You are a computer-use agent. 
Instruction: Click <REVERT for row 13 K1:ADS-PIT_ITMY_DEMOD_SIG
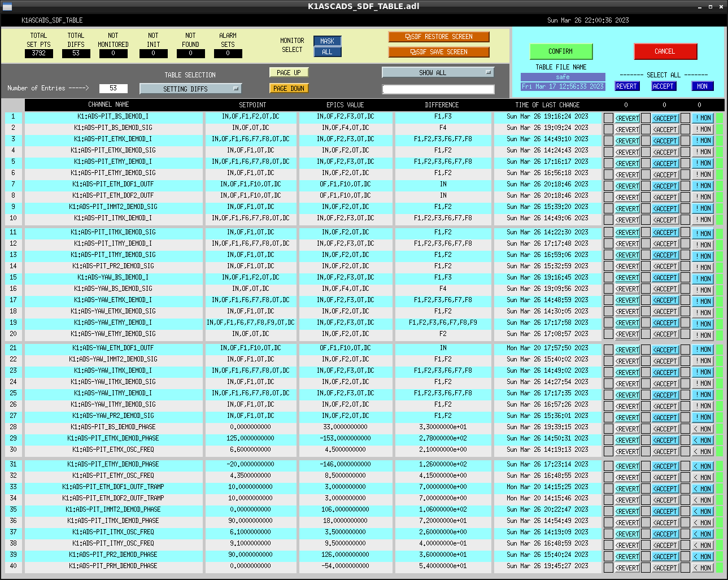click(x=627, y=255)
